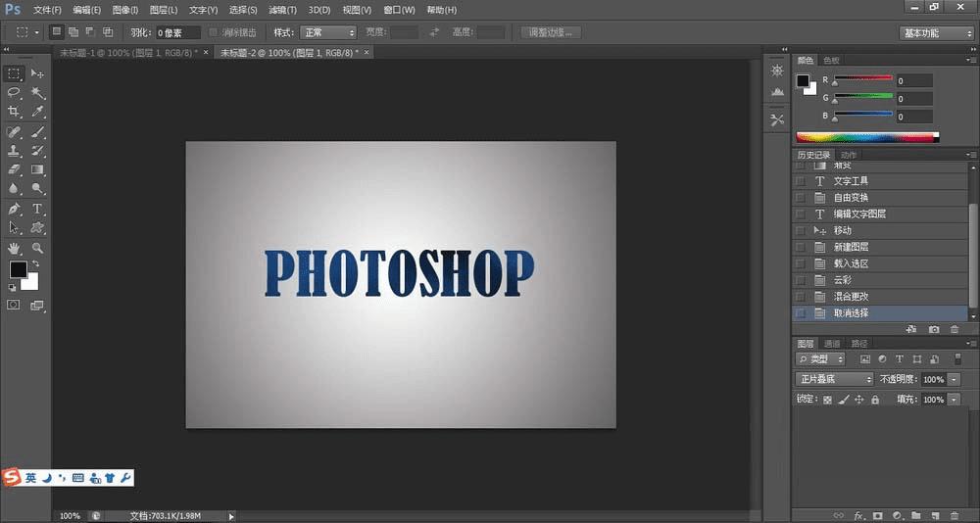Open the 正片叠底 blend mode dropdown

(834, 379)
